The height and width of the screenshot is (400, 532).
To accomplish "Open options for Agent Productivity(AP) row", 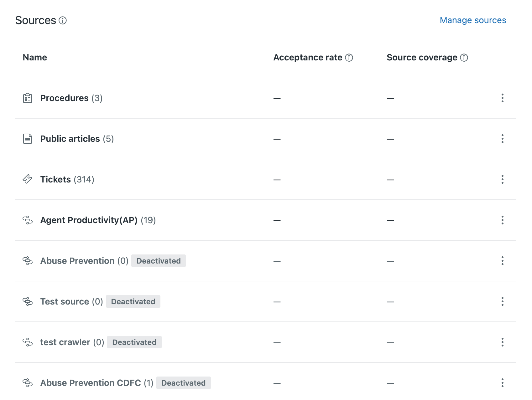I will (503, 220).
